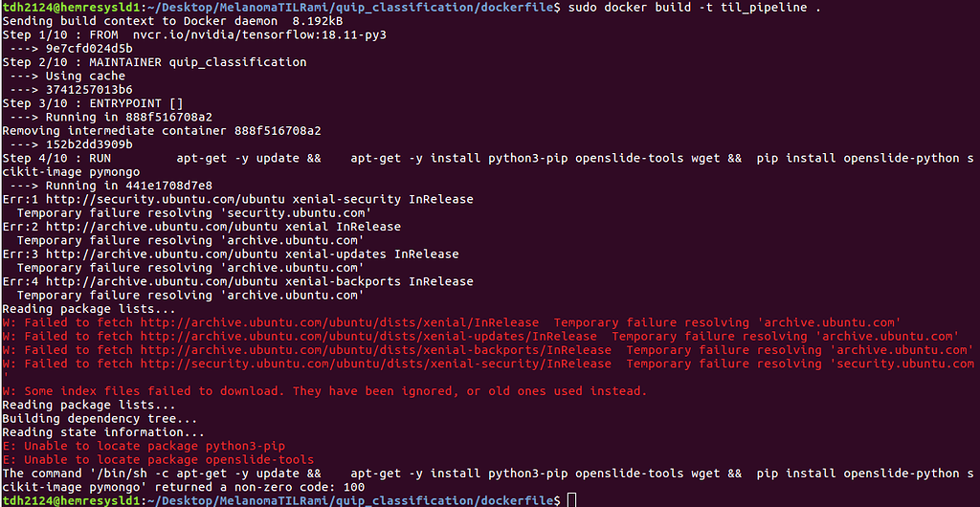Open the dists/xenial-updates/InRelease warning URL
This screenshot has width=980, height=507.
click(x=367, y=336)
